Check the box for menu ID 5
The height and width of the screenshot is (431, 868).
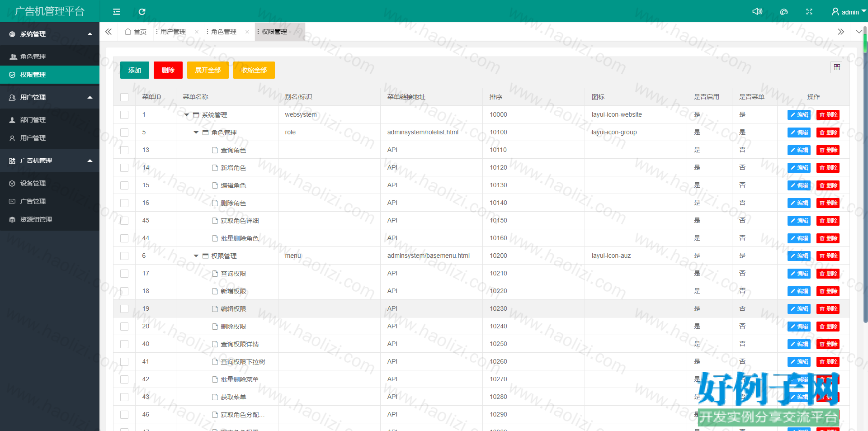(x=124, y=133)
